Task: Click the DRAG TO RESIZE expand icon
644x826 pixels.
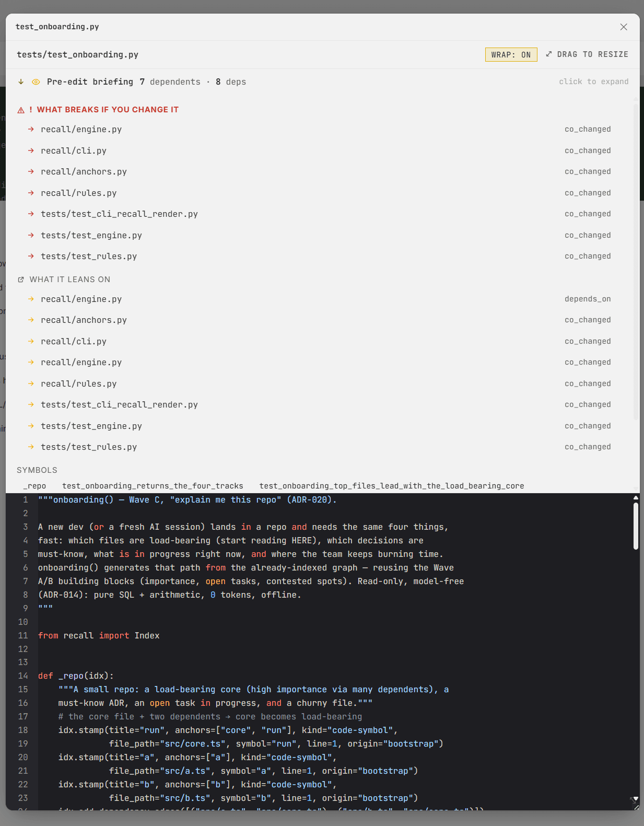Action: coord(549,54)
